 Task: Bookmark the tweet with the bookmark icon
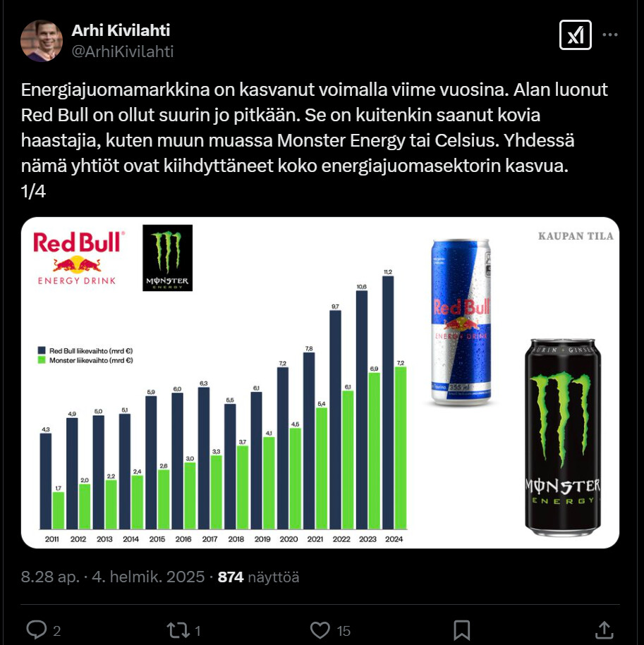click(x=462, y=630)
